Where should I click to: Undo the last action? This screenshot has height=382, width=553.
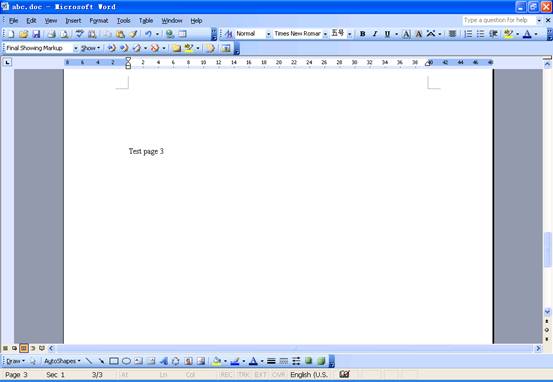coord(148,34)
